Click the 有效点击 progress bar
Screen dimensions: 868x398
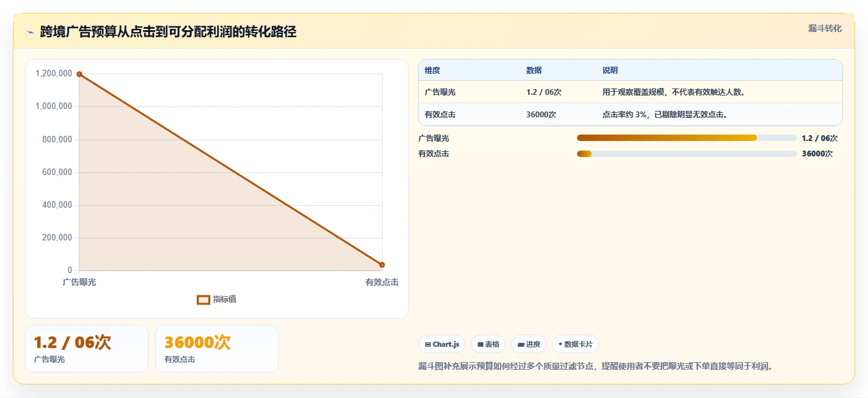pos(687,154)
